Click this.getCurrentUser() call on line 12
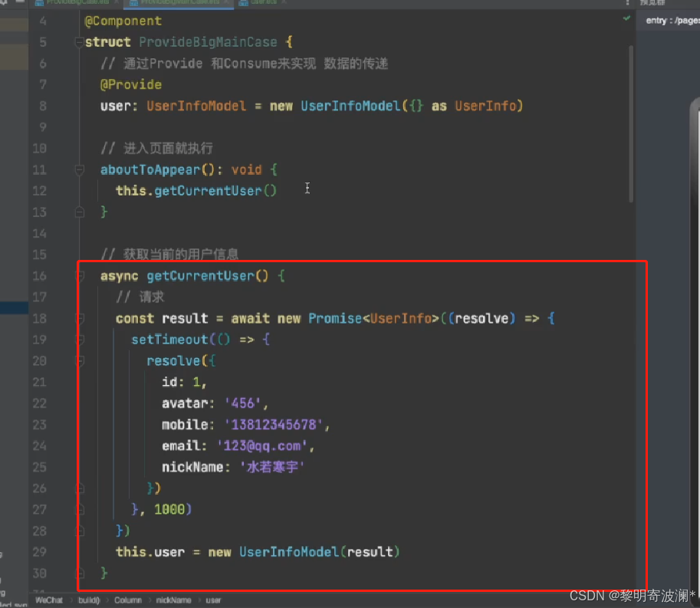Screen dimensions: 700x608 click(196, 191)
